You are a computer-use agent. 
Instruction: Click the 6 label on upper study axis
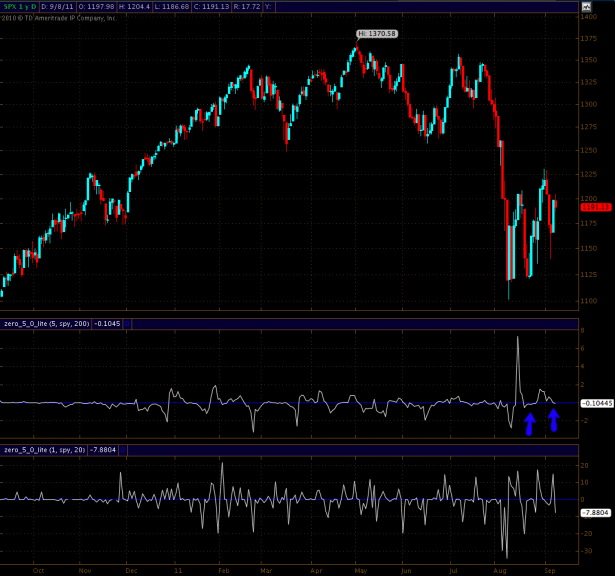tap(582, 348)
